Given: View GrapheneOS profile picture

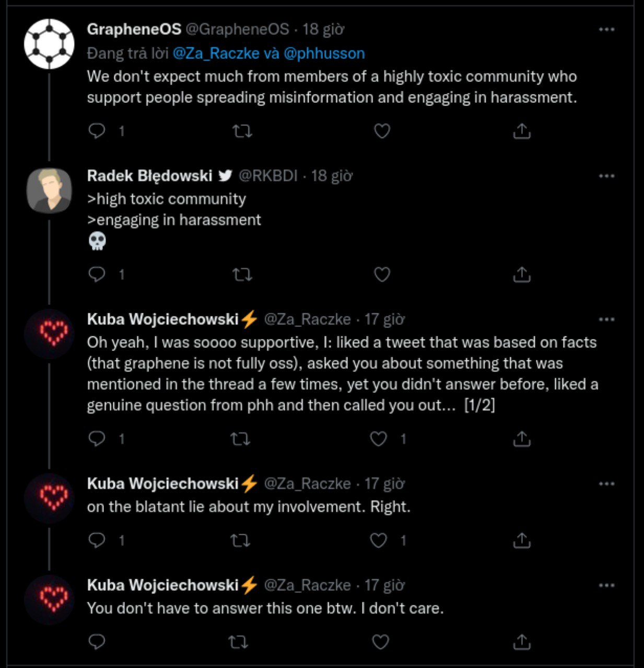Looking at the screenshot, I should pyautogui.click(x=49, y=44).
